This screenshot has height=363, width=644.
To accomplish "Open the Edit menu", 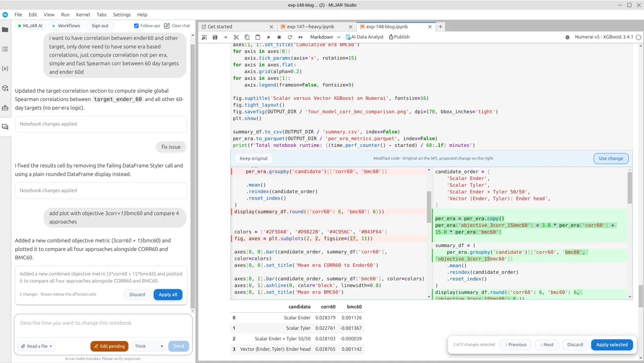I will 33,14.
